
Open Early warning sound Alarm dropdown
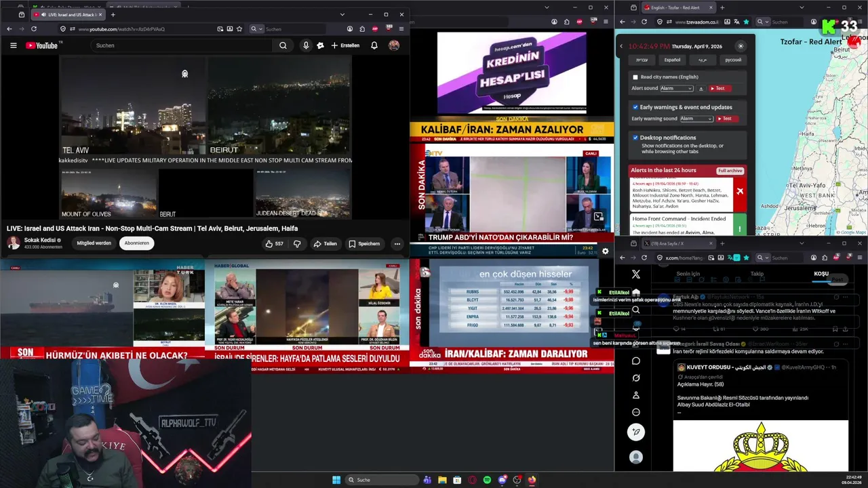[696, 119]
